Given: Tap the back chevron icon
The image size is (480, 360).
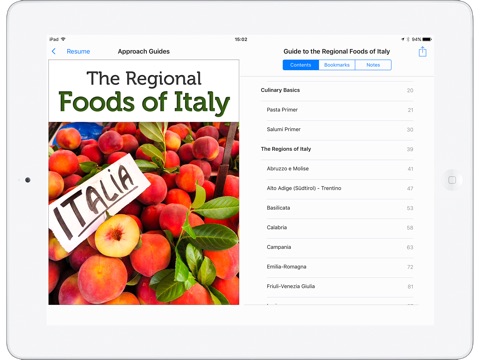Looking at the screenshot, I should 54,51.
